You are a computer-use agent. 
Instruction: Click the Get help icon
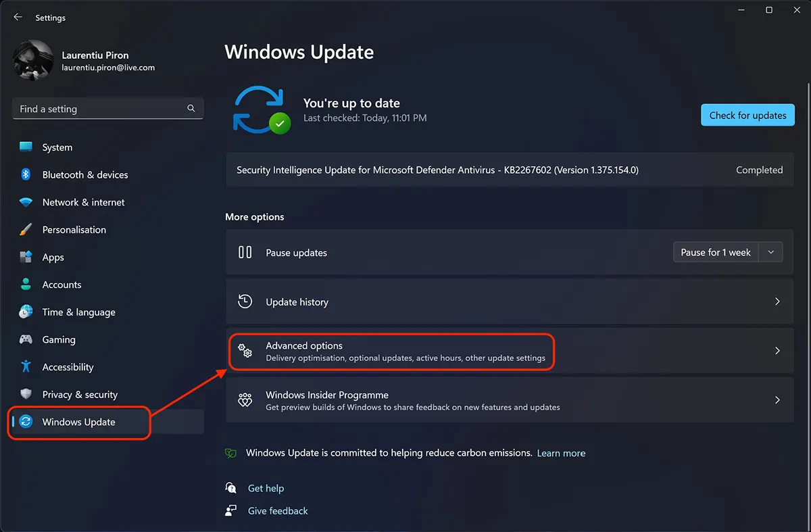(231, 488)
